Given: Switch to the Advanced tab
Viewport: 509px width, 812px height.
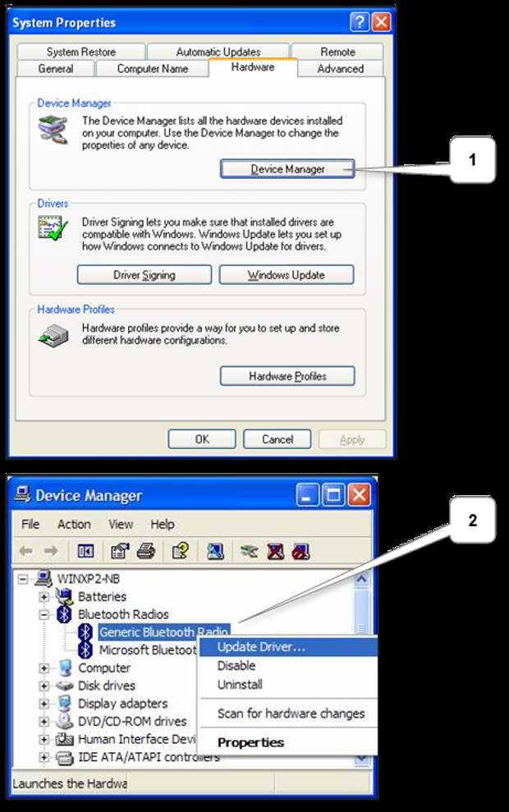Looking at the screenshot, I should point(340,68).
